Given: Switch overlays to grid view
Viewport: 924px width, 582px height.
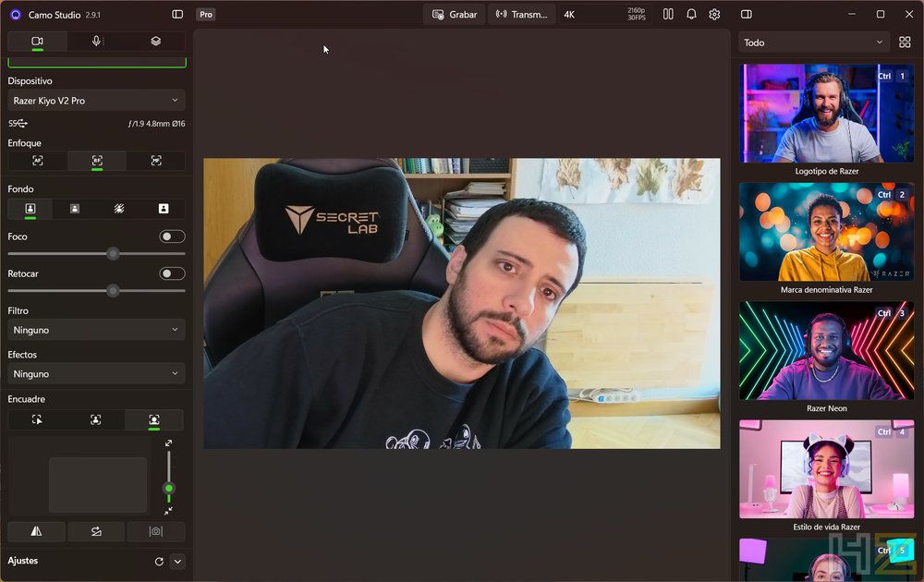Looking at the screenshot, I should coord(905,42).
